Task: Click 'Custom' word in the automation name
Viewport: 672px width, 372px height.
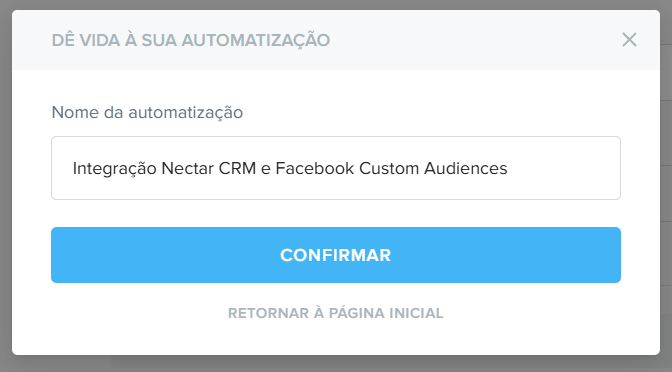Action: [x=389, y=168]
